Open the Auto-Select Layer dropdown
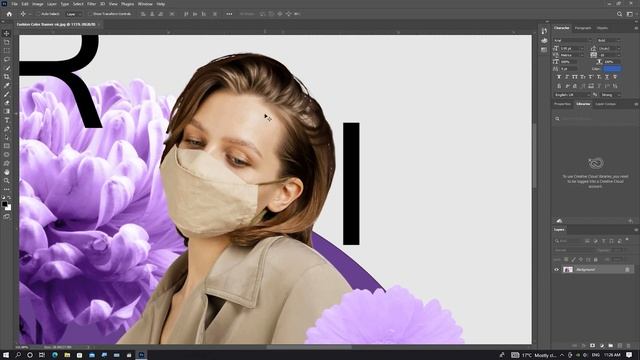This screenshot has width=640, height=360. [x=73, y=14]
